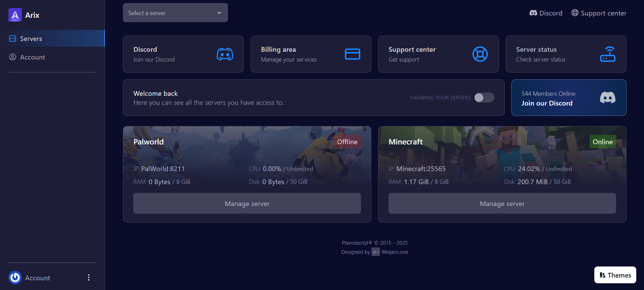This screenshot has height=290, width=644.
Task: Click Manage server for Minecraft
Action: click(x=502, y=203)
